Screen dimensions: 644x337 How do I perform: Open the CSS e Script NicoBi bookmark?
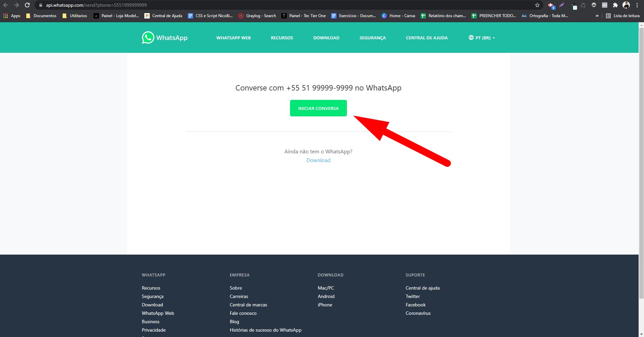click(x=210, y=16)
